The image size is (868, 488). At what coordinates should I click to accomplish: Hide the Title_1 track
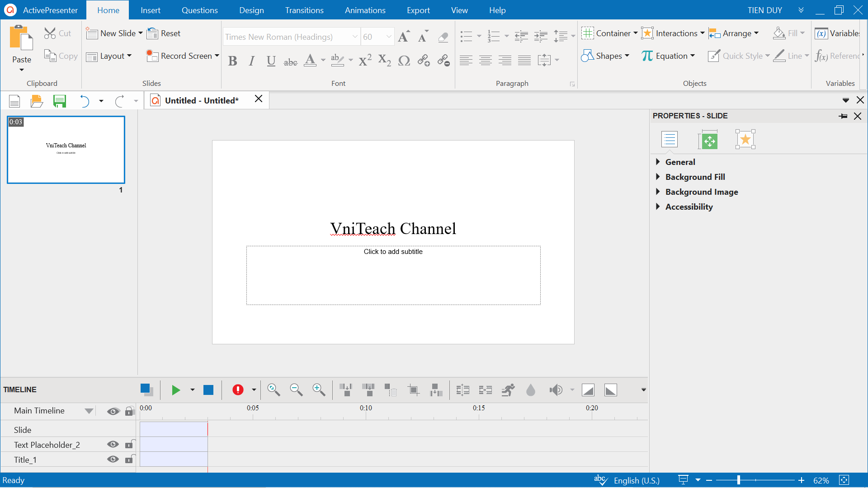113,460
